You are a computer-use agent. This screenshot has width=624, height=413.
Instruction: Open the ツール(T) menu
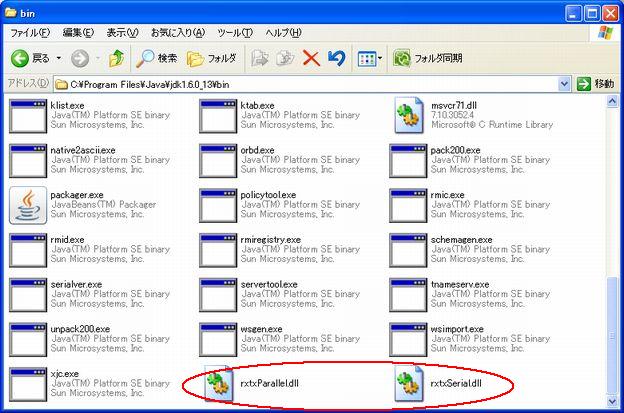coord(235,33)
